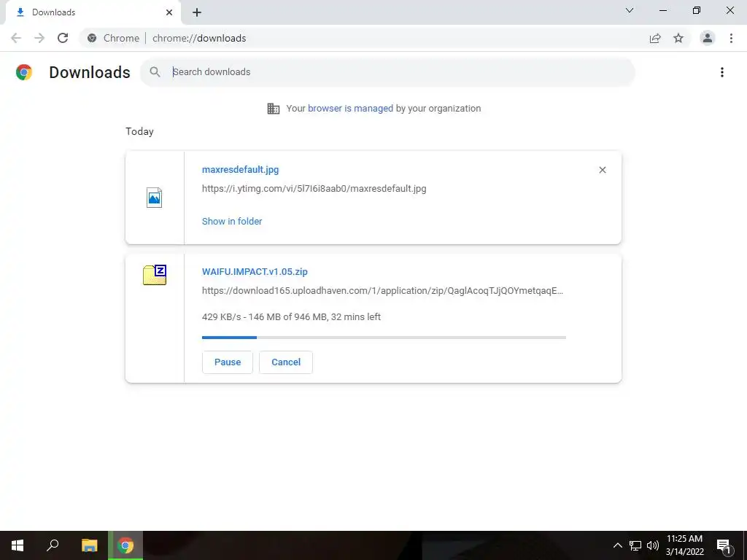Click Show in folder for maxresdefault.jpg
This screenshot has width=747, height=560.
pyautogui.click(x=232, y=221)
